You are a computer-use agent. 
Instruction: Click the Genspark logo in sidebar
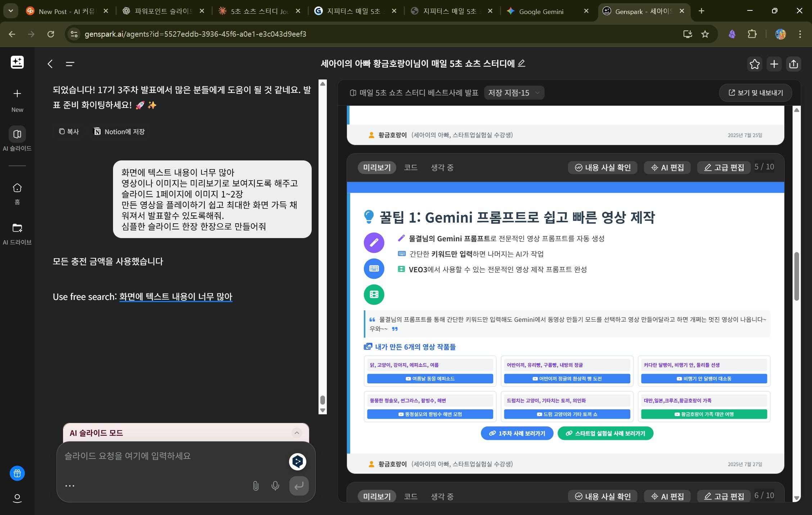[17, 63]
